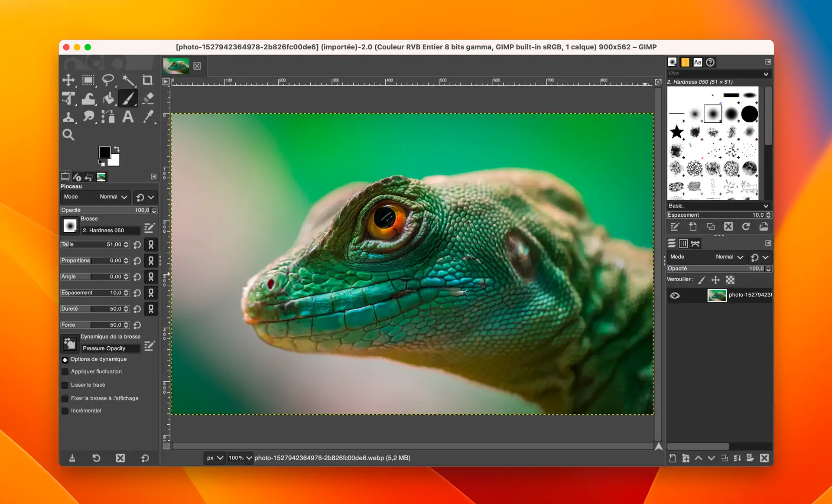Expand the brush filtre dropdown arrow
This screenshot has height=504, width=832.
[766, 74]
